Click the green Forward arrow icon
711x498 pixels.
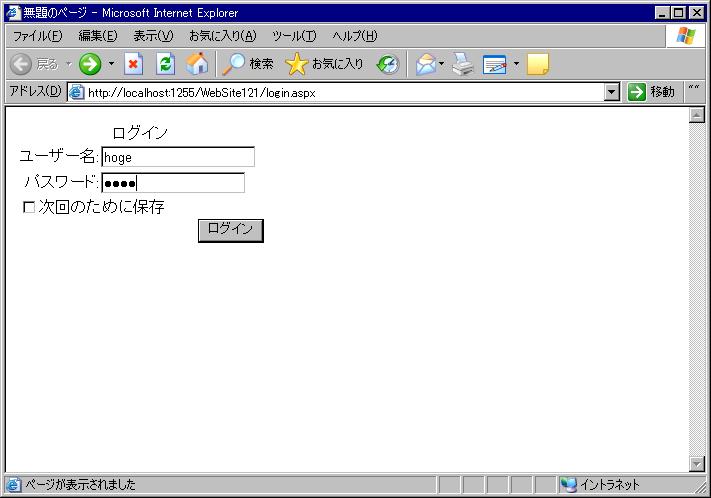pyautogui.click(x=90, y=64)
